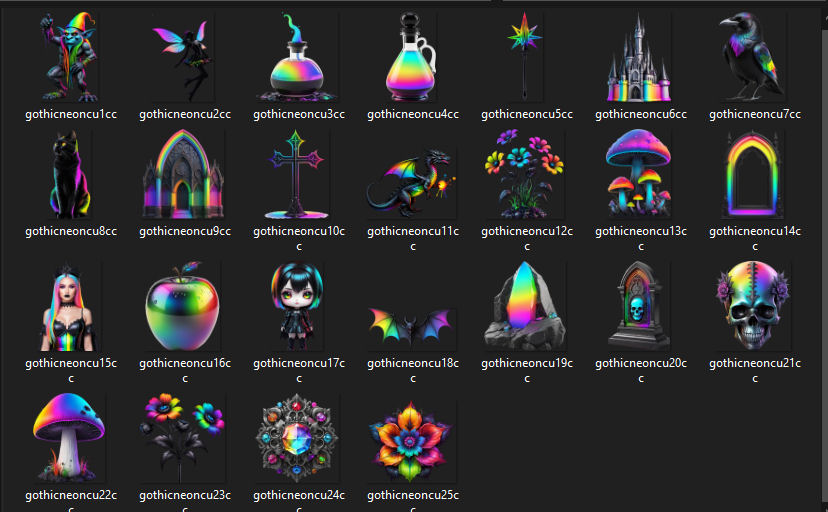Click the file name gothicneoncu22cc
The height and width of the screenshot is (512, 828).
(71, 500)
